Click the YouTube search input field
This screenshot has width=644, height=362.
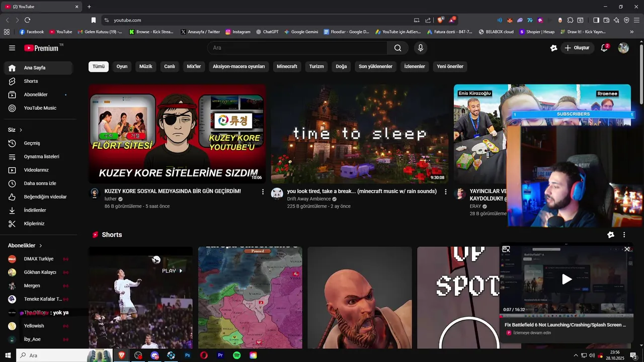(297, 48)
